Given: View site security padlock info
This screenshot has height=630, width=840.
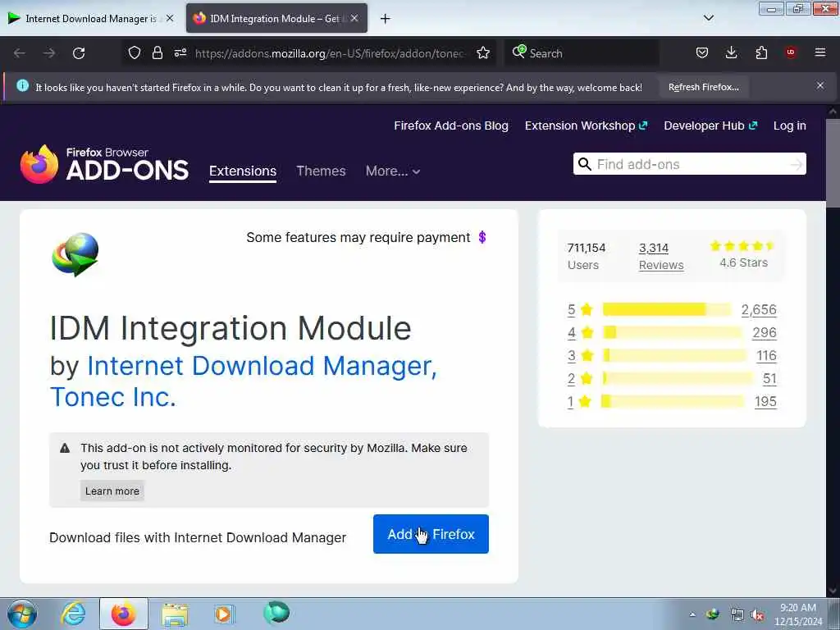Looking at the screenshot, I should click(157, 52).
